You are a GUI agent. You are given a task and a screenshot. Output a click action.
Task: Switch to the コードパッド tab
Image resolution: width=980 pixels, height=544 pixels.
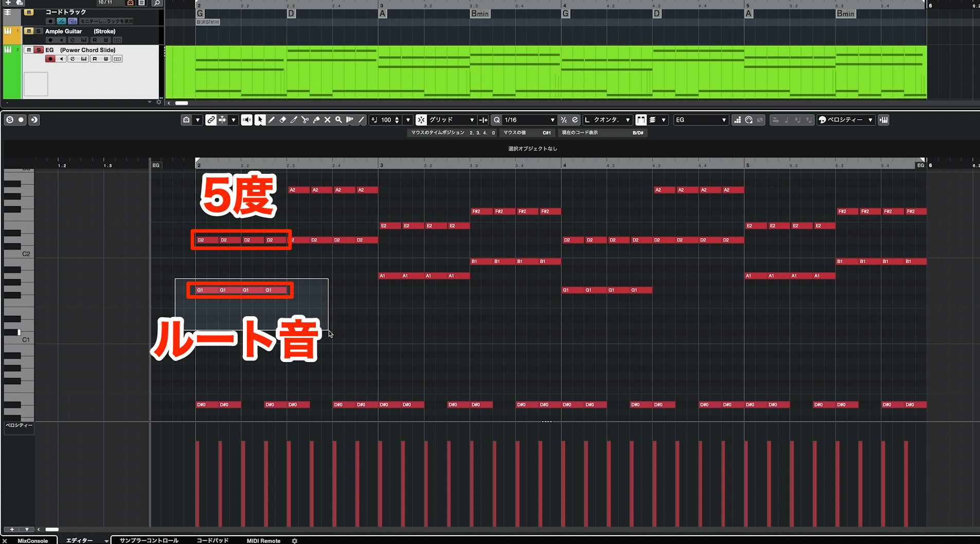(x=212, y=540)
